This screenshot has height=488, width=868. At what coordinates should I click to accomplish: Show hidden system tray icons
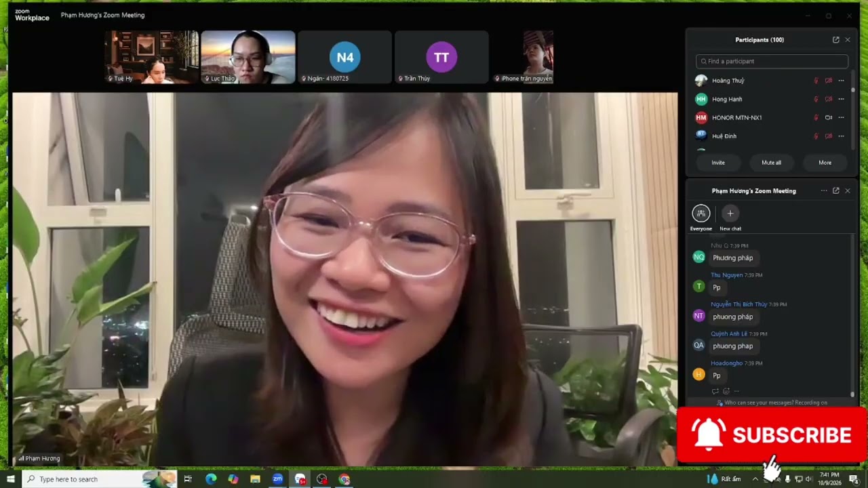point(755,479)
